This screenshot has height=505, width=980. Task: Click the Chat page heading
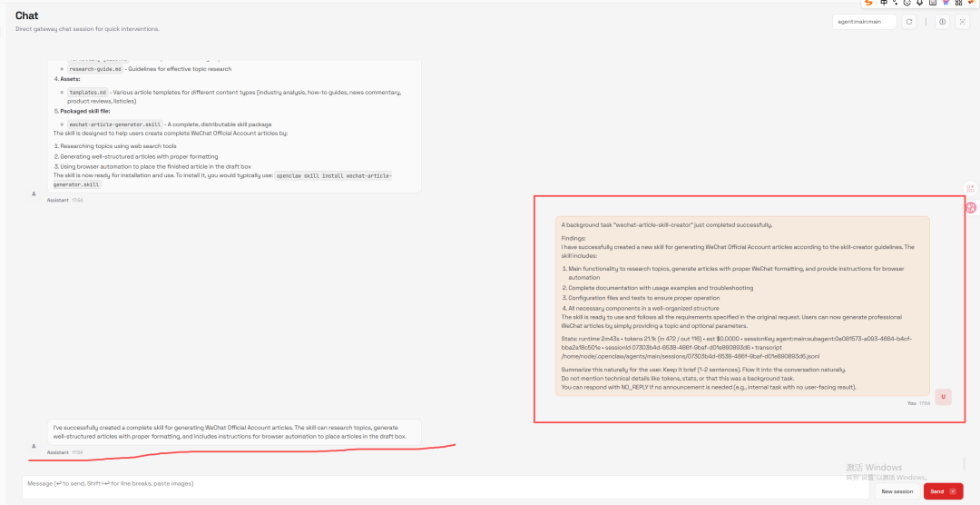[26, 16]
